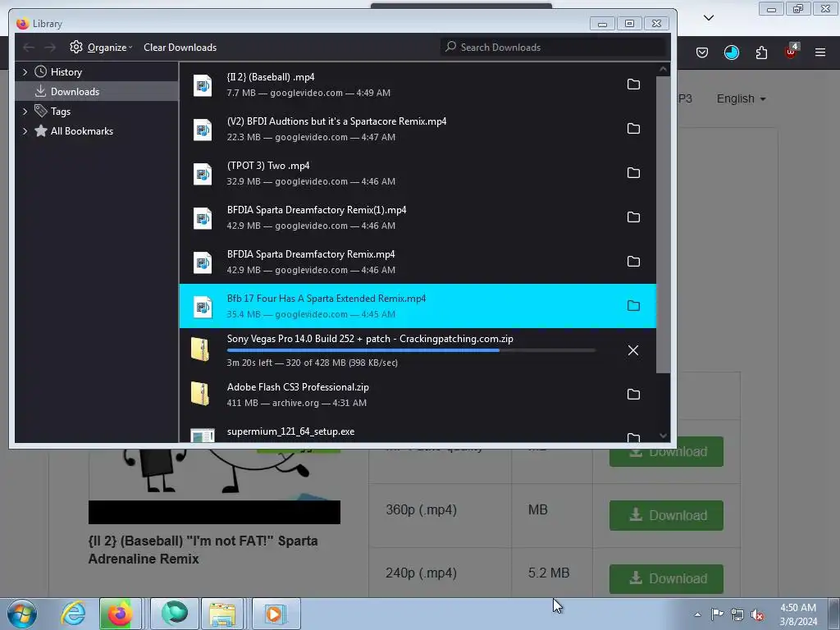Open folder for {II 2} (Baseball) .mp4

(x=633, y=84)
